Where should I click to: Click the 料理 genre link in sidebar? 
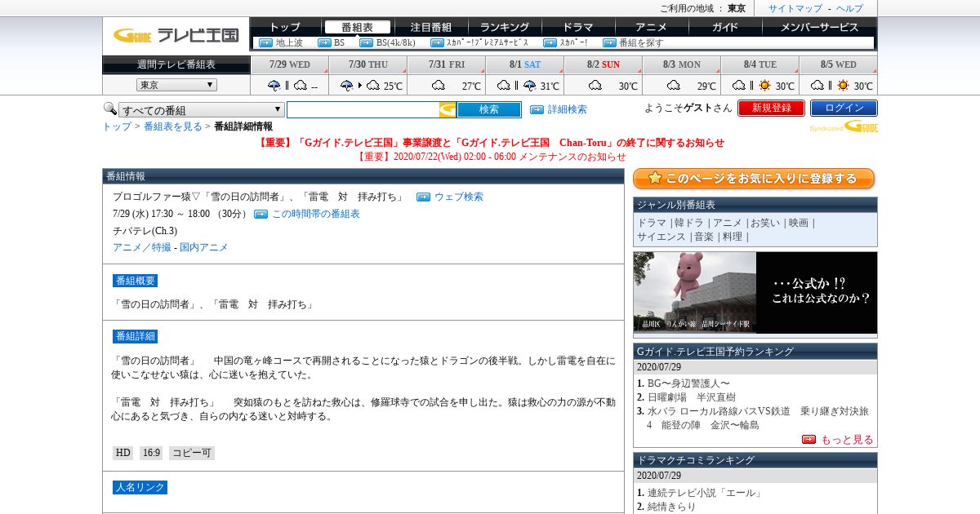(x=733, y=237)
